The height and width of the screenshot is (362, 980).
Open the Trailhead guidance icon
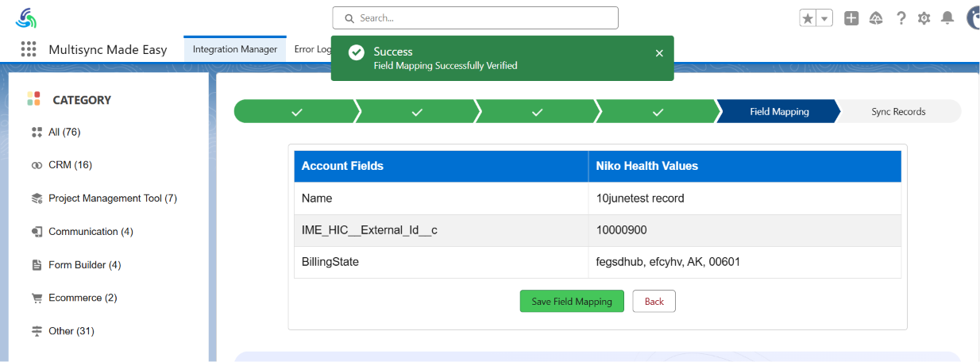pos(876,18)
